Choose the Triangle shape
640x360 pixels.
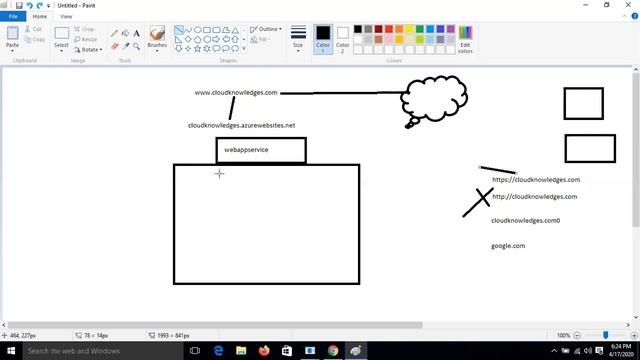236,30
